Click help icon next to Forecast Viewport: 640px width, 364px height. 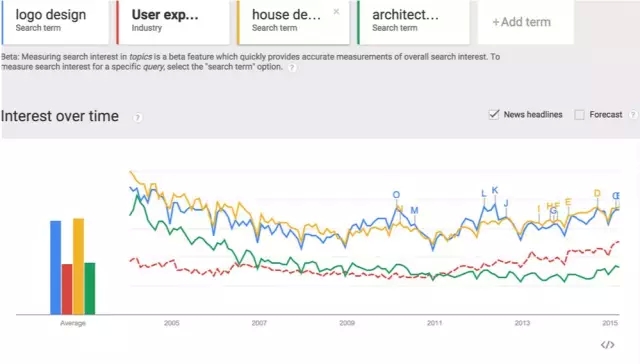tap(633, 115)
